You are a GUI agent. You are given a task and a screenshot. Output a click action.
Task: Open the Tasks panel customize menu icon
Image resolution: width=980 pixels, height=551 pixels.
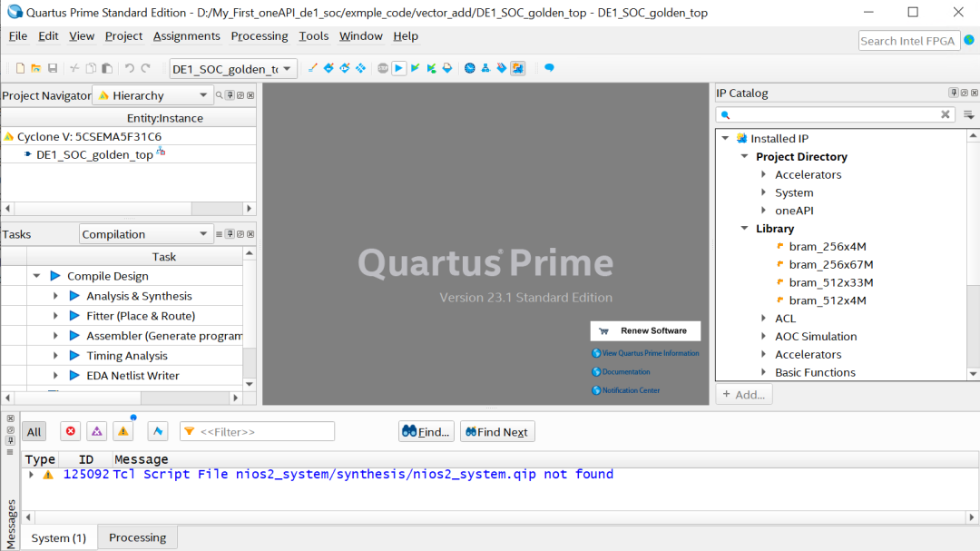(220, 234)
